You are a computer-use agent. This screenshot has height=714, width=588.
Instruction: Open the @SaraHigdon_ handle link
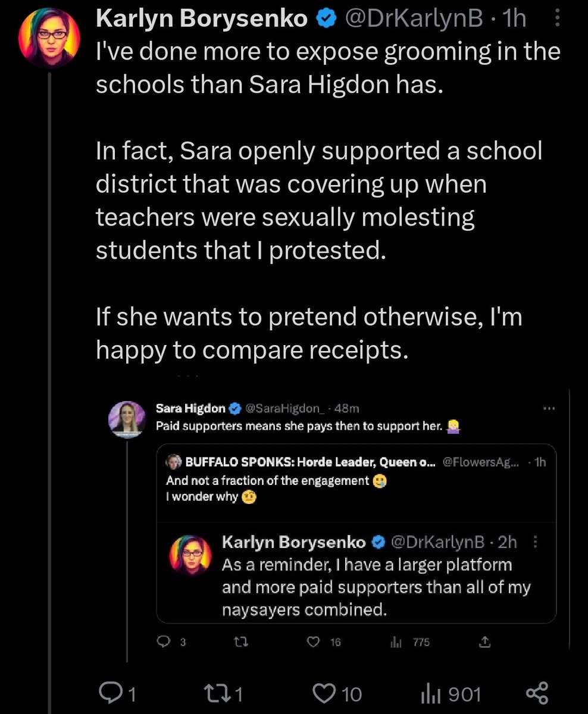click(x=285, y=408)
